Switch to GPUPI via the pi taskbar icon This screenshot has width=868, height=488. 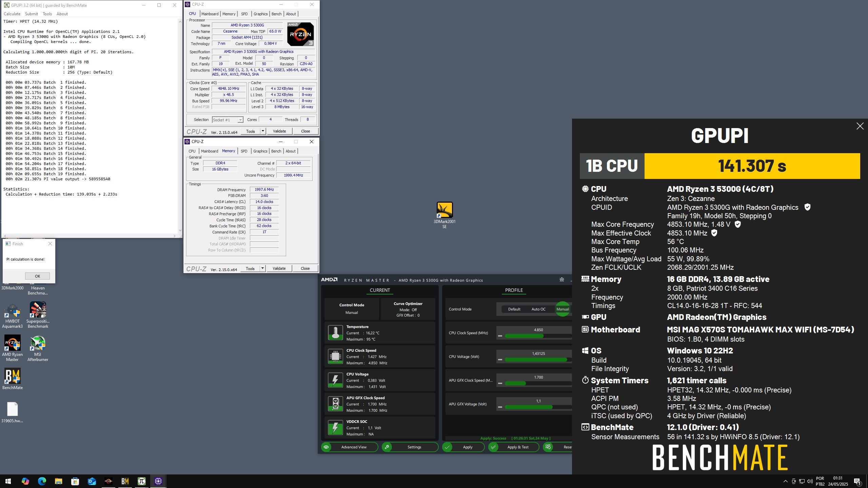click(x=141, y=481)
